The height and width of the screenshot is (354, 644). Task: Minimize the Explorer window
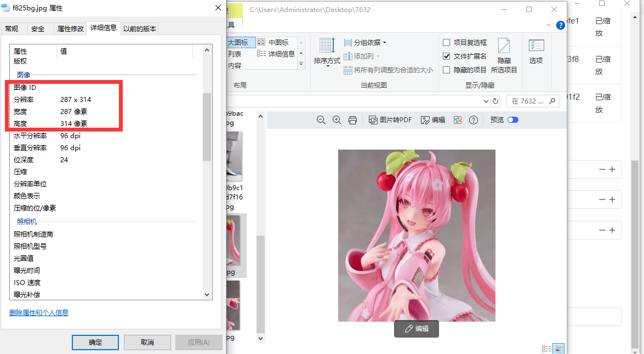(x=504, y=9)
